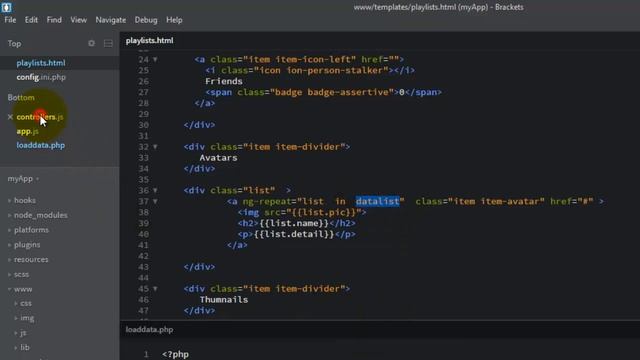Open the Edit menu
Image resolution: width=640 pixels, height=360 pixels.
coord(31,20)
